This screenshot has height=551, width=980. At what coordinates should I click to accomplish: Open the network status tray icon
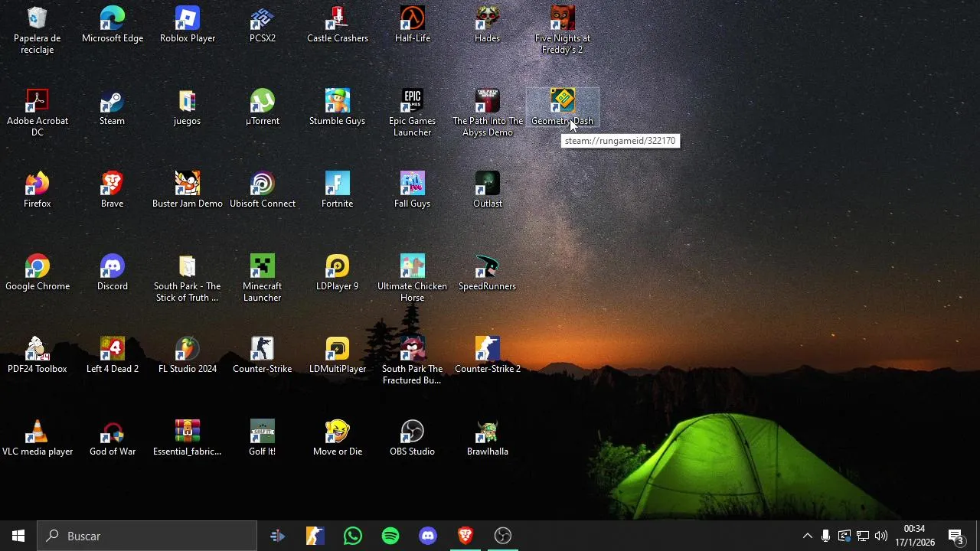click(863, 536)
